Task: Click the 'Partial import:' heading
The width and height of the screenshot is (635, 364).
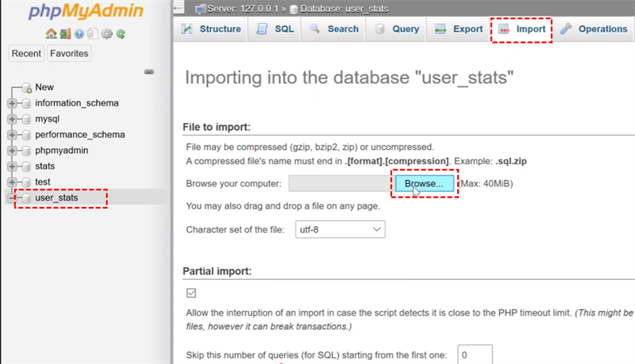Action: pos(217,271)
